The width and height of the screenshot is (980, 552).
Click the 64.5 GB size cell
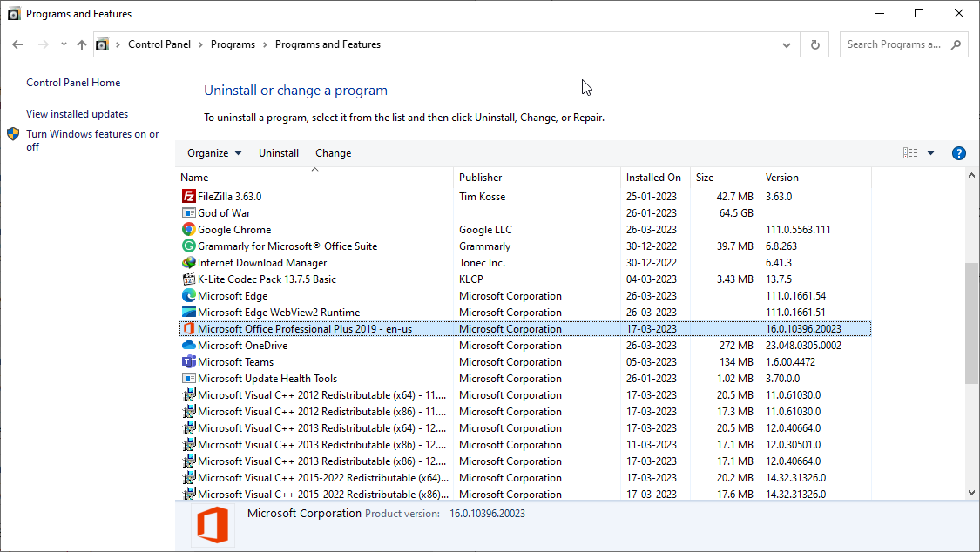point(736,213)
